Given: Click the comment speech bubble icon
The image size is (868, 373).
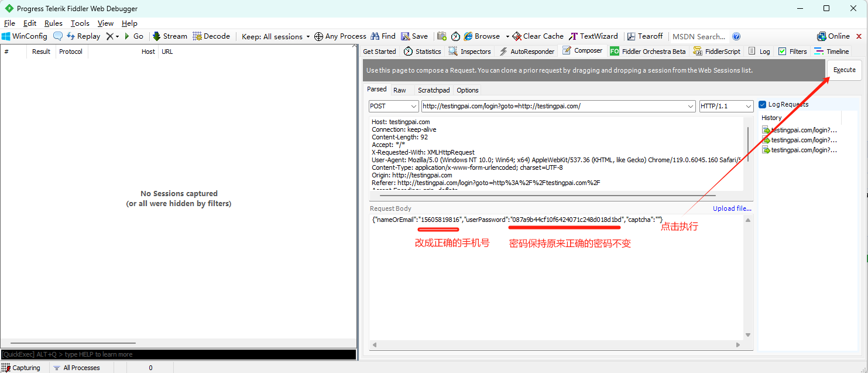Looking at the screenshot, I should point(57,36).
